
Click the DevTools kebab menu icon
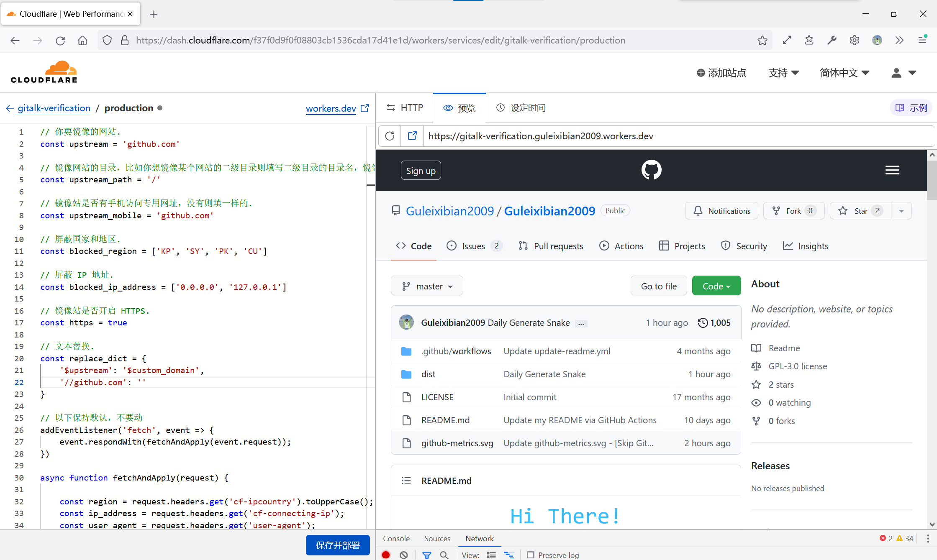tap(928, 538)
